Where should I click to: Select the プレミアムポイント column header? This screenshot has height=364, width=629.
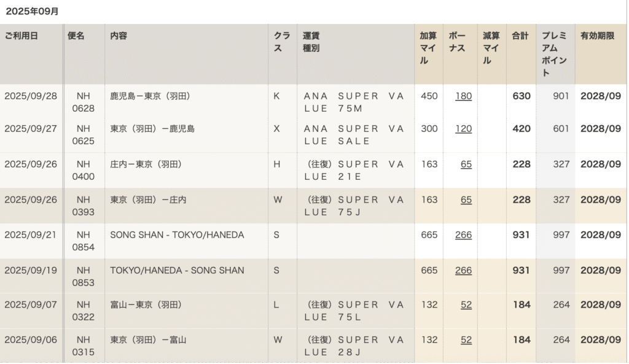tap(554, 54)
